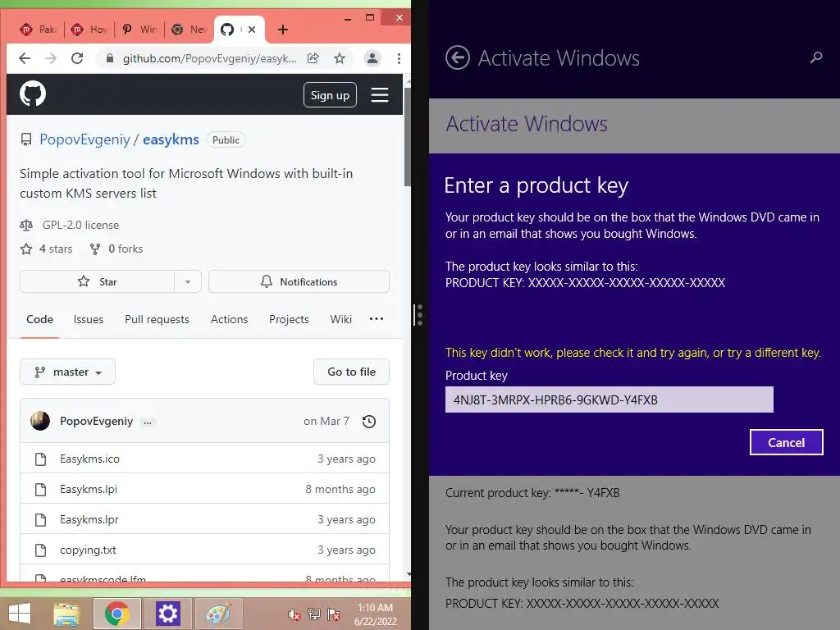
Task: Switch to the 'Hov' browser tab
Action: (89, 30)
